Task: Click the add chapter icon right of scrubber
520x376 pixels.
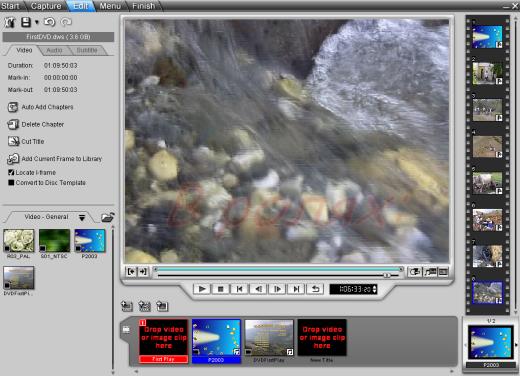Action: pos(415,272)
